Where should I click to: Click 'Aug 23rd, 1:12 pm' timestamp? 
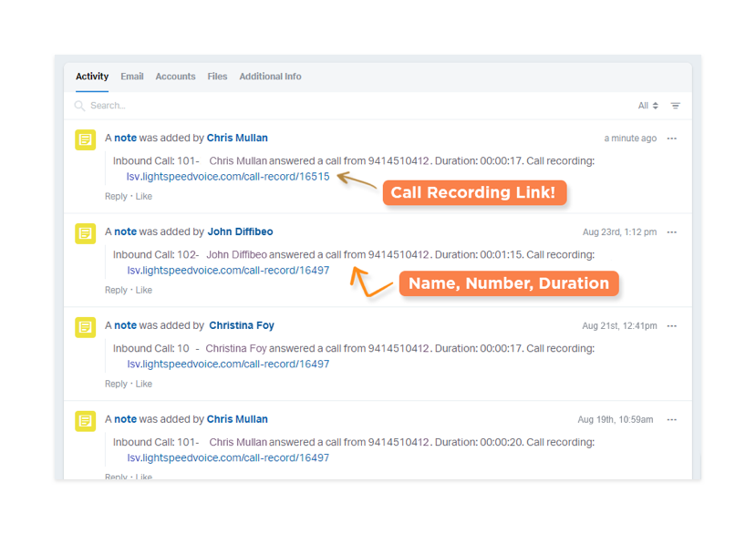619,231
